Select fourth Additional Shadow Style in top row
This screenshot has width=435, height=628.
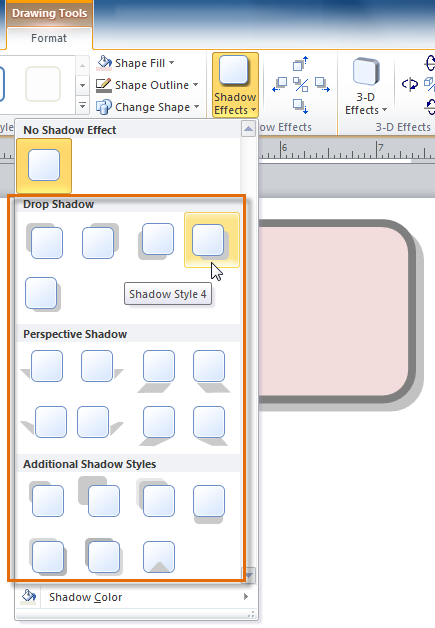point(209,504)
